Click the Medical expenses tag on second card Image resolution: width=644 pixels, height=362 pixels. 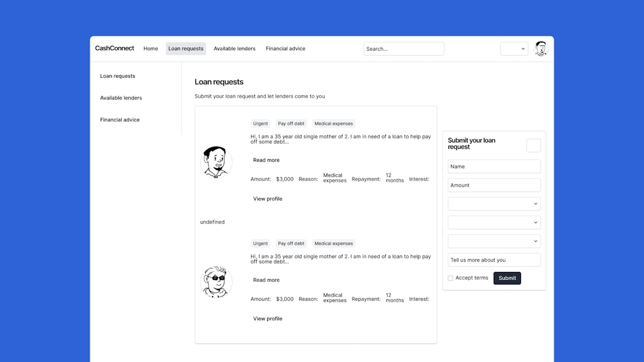tap(333, 243)
